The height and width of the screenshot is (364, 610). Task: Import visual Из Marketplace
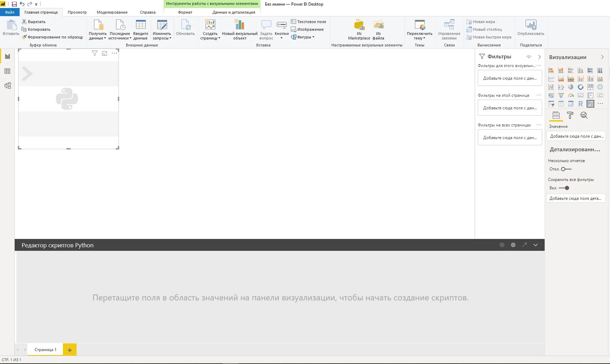[359, 30]
